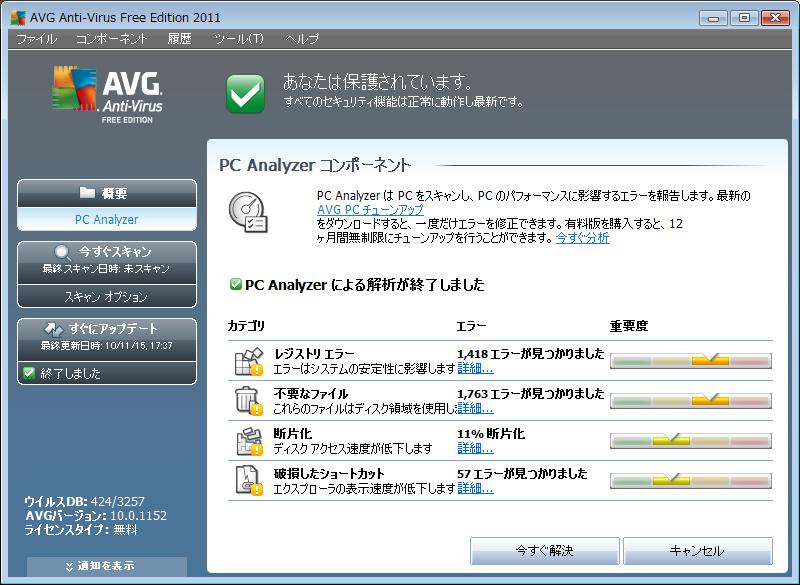The width and height of the screenshot is (800, 585).
Task: Click the PC Analyzer gauge icon
Action: [247, 212]
